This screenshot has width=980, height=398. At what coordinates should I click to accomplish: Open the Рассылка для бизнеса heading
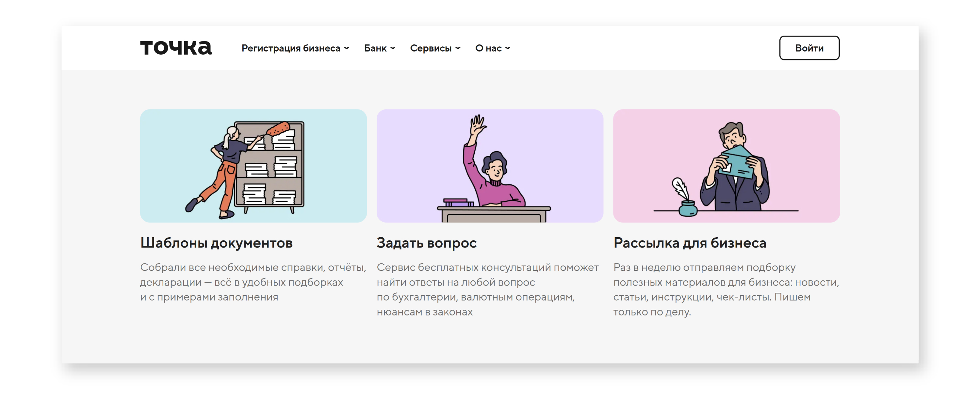coord(690,243)
